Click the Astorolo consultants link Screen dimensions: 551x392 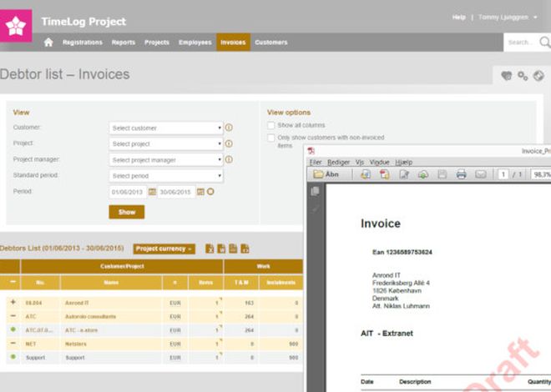pyautogui.click(x=90, y=317)
